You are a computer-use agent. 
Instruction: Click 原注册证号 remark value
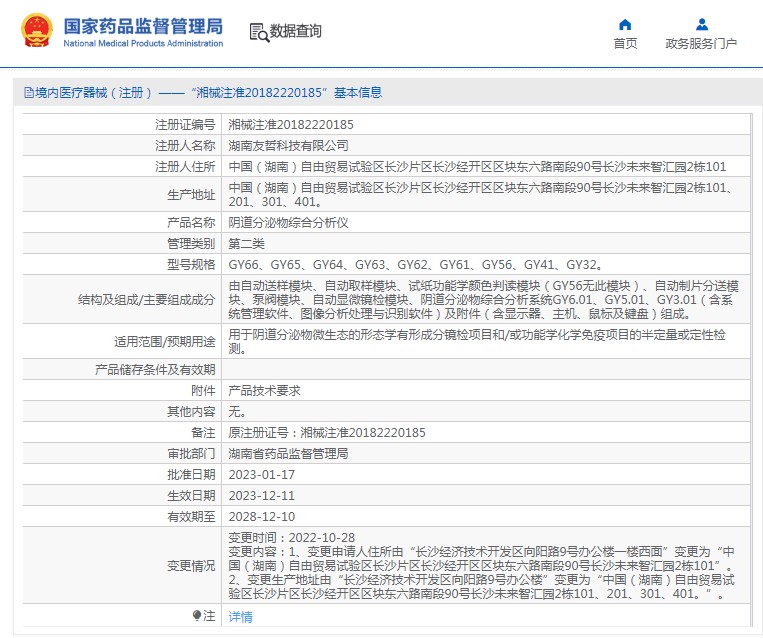[x=327, y=433]
